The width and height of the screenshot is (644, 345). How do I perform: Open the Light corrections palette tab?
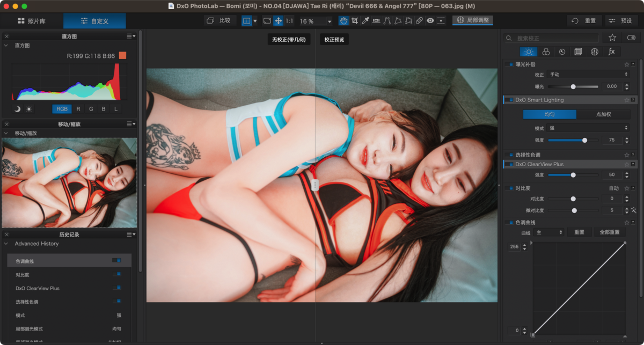[x=529, y=52]
